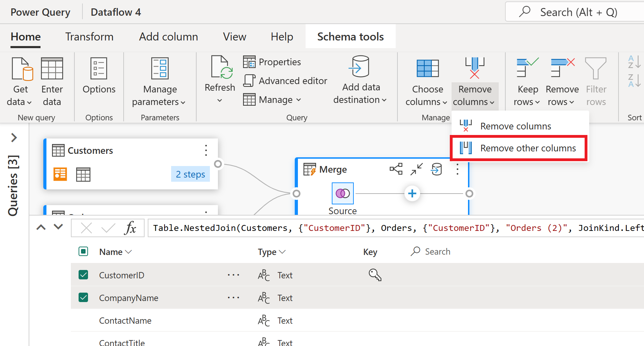
Task: Uncheck the CustomerID column checkbox
Action: (x=83, y=275)
